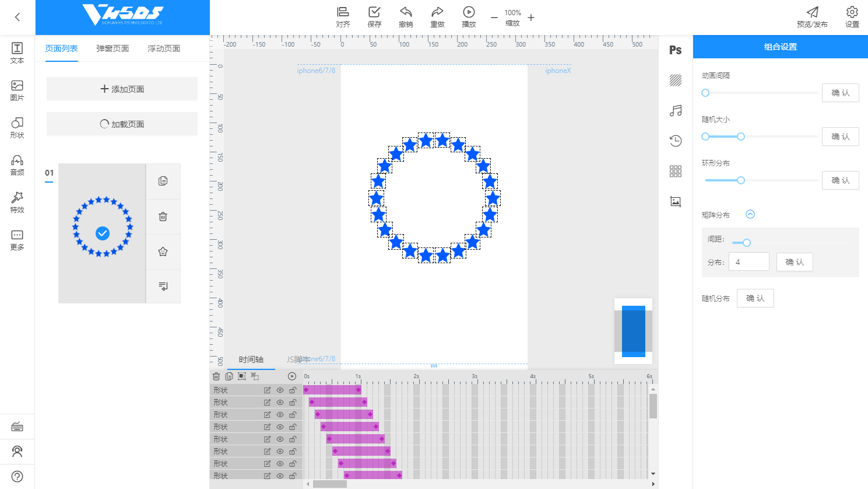Screen dimensions: 868x489
Task: Click the 添加页面 add page button
Action: click(x=122, y=89)
